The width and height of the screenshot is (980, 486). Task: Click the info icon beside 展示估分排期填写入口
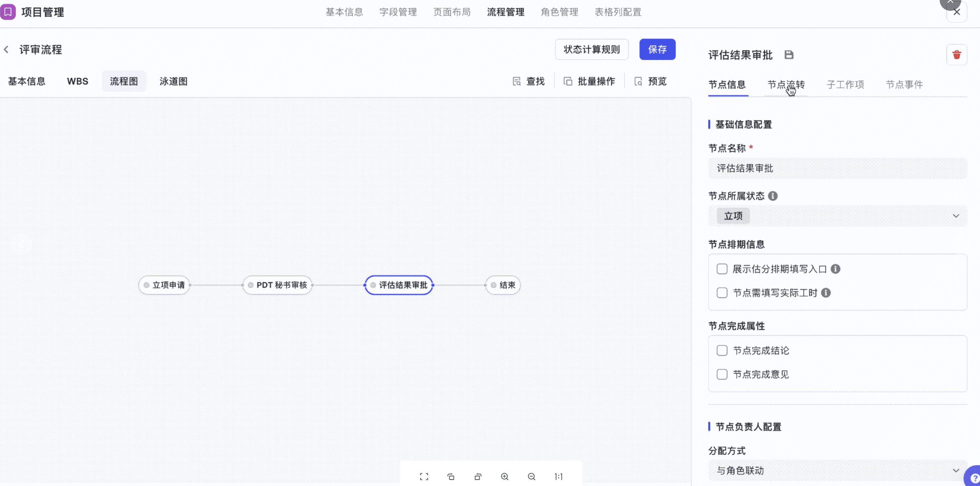pos(835,269)
